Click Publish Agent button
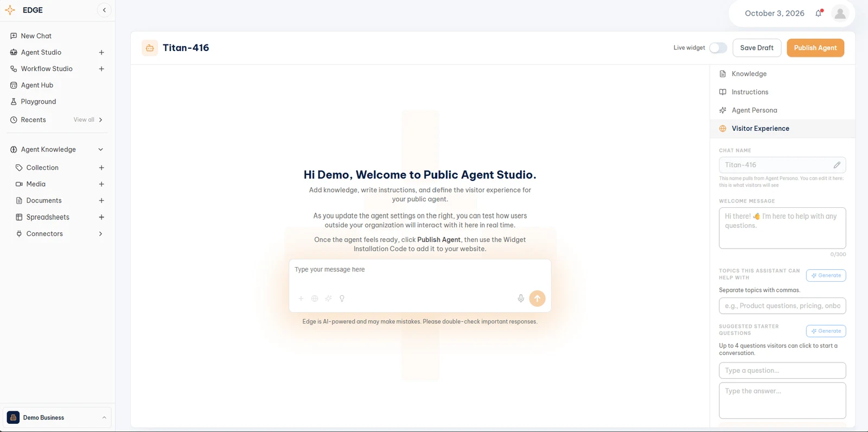This screenshot has height=432, width=868. 815,48
